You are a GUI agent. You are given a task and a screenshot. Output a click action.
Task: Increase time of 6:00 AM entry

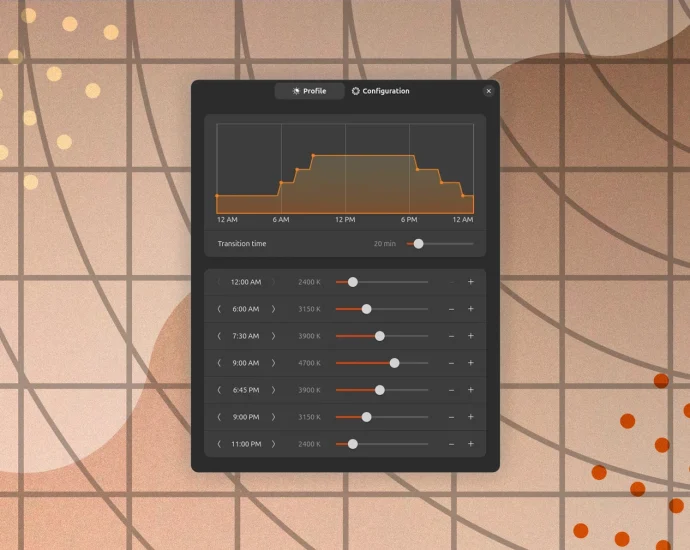(x=273, y=309)
